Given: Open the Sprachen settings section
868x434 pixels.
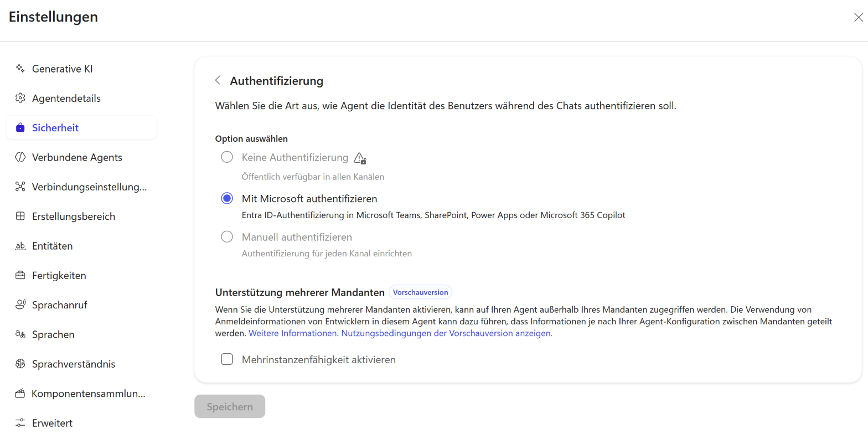Looking at the screenshot, I should click(x=81, y=334).
